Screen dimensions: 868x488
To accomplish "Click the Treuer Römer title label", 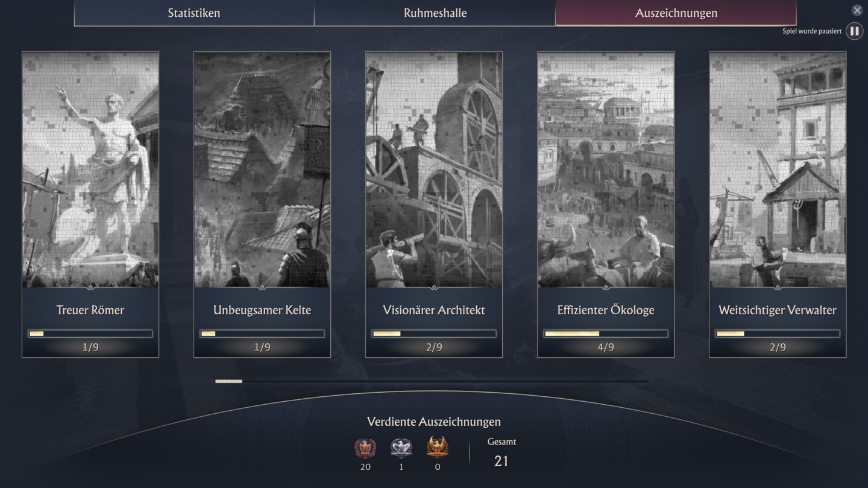I will (x=90, y=311).
